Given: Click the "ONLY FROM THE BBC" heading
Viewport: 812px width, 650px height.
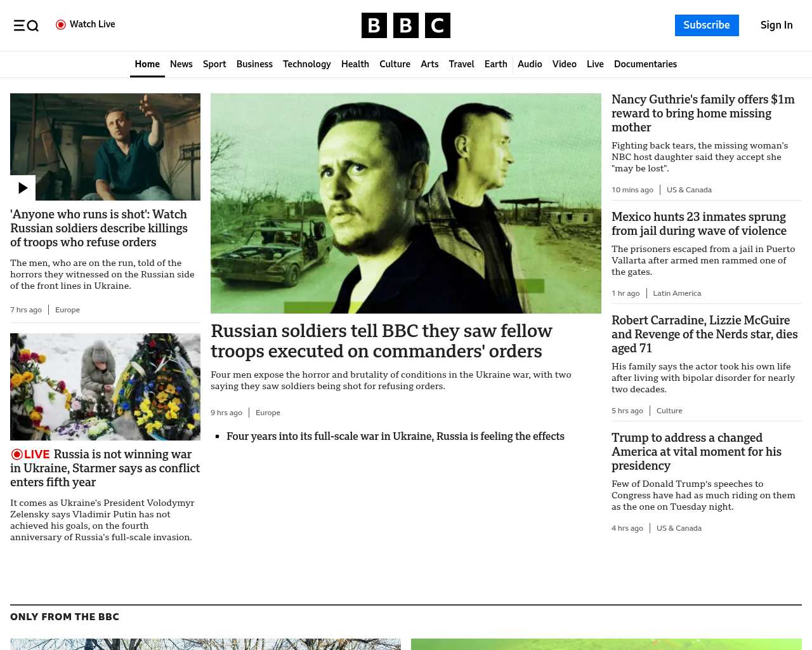Looking at the screenshot, I should 65,617.
